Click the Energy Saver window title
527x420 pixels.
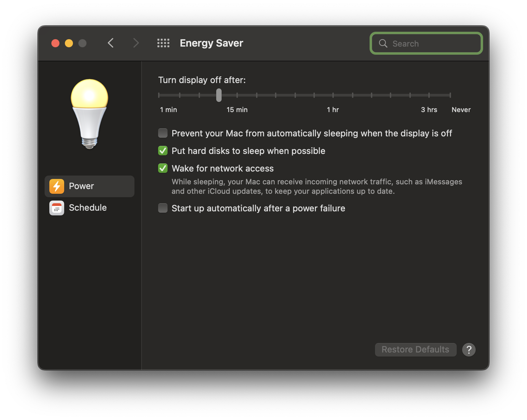coord(211,43)
